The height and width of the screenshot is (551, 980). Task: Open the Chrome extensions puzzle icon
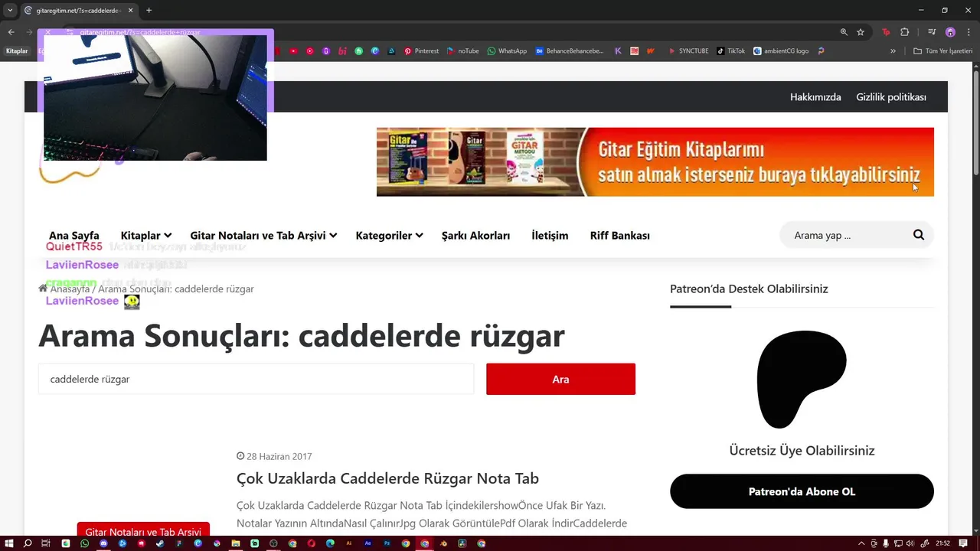click(x=905, y=32)
